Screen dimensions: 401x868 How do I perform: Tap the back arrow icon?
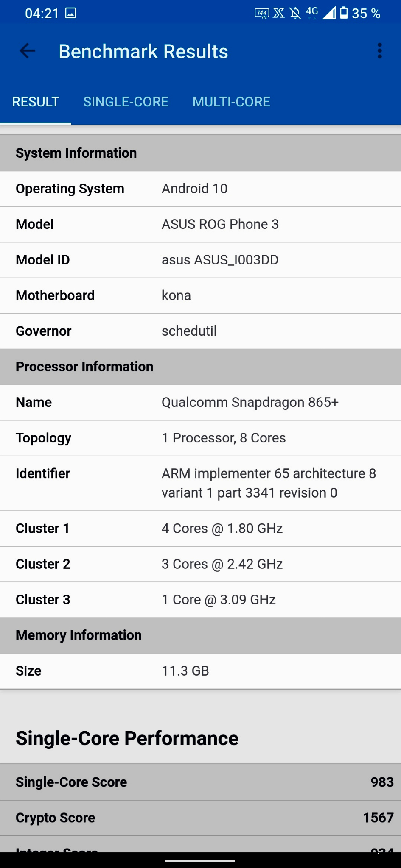[x=28, y=51]
